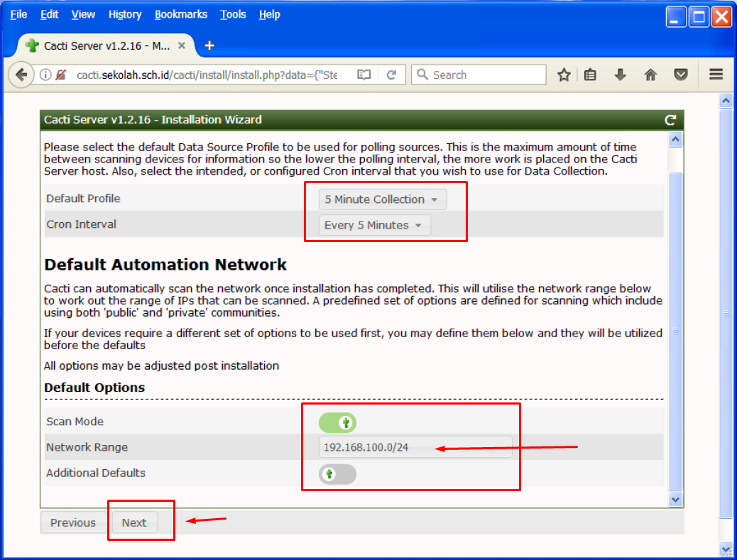Open a new browser tab

[x=209, y=45]
